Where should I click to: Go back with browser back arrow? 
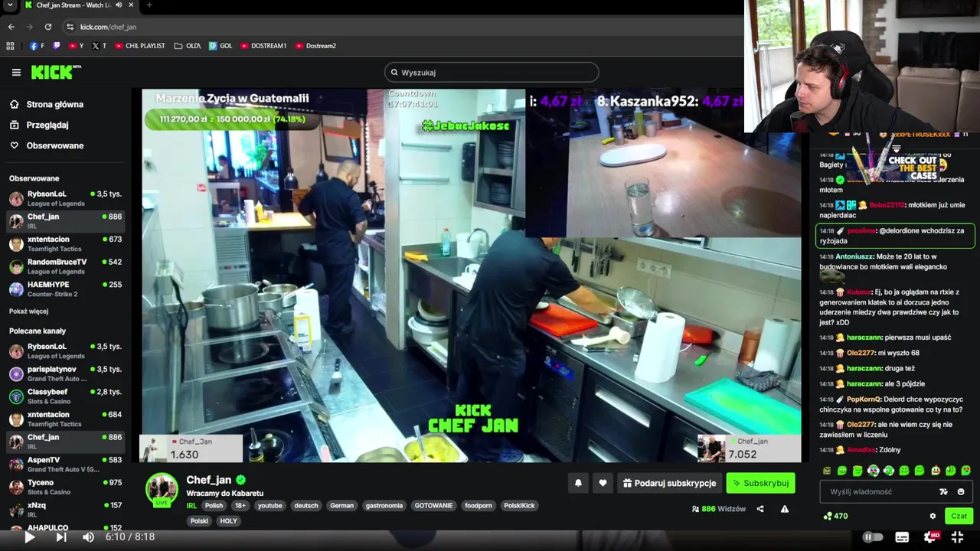pyautogui.click(x=11, y=27)
